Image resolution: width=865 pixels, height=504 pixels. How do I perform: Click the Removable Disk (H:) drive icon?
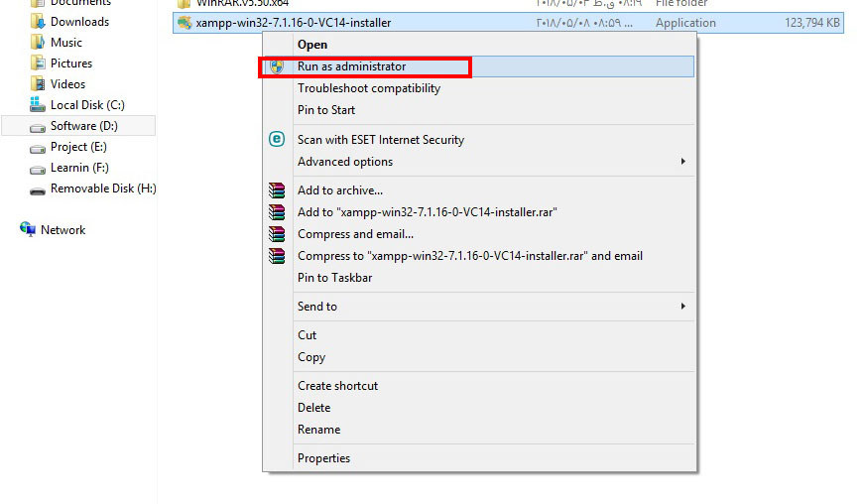38,189
